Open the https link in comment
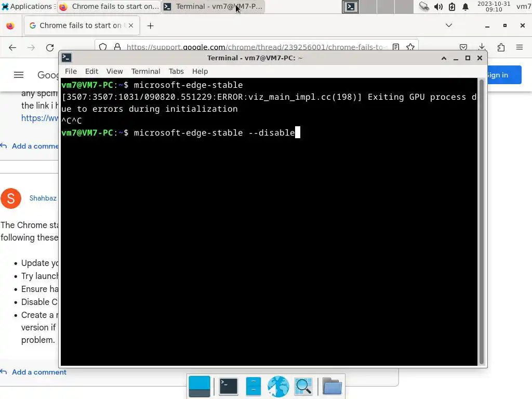The width and height of the screenshot is (532, 399). pyautogui.click(x=39, y=118)
